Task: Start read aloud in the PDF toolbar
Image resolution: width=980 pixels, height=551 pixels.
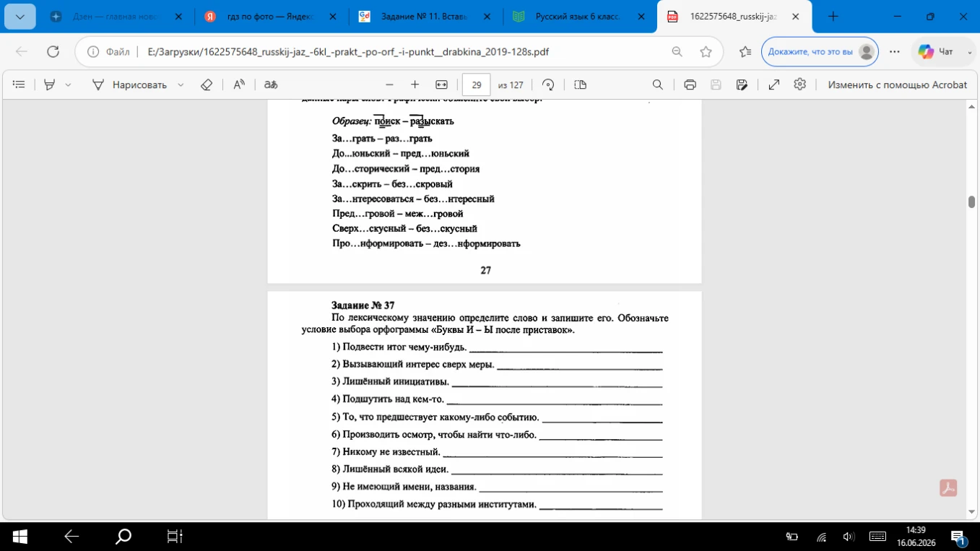Action: click(239, 84)
